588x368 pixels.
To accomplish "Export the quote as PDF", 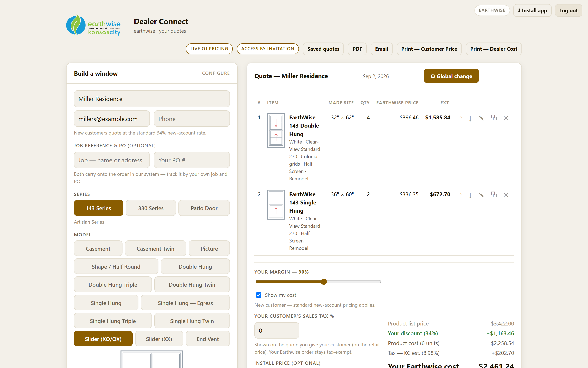I will (357, 49).
